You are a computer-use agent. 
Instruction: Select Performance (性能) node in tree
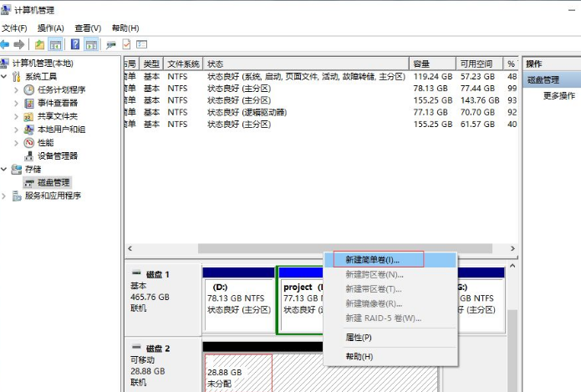coord(45,142)
